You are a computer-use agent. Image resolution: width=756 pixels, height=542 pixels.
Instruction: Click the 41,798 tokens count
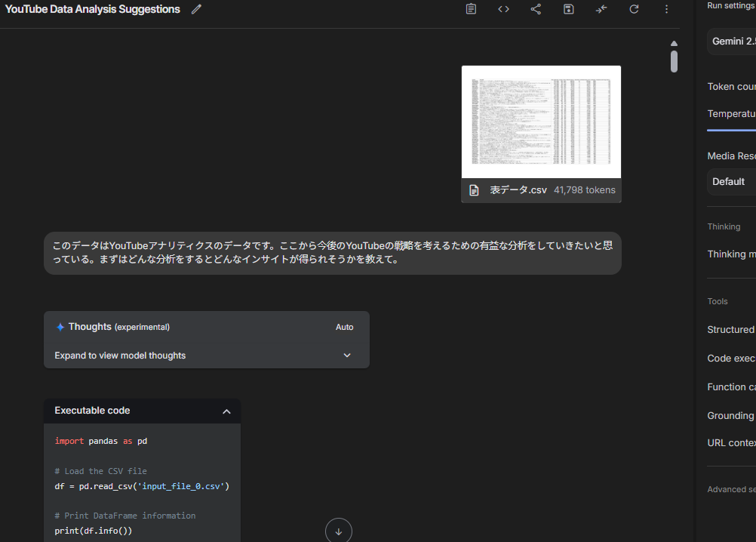point(585,190)
